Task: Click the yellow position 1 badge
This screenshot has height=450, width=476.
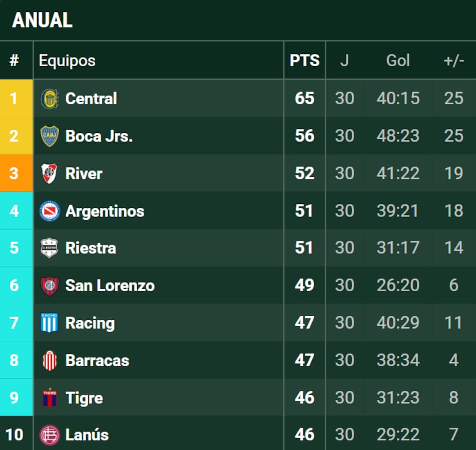Action: click(14, 98)
